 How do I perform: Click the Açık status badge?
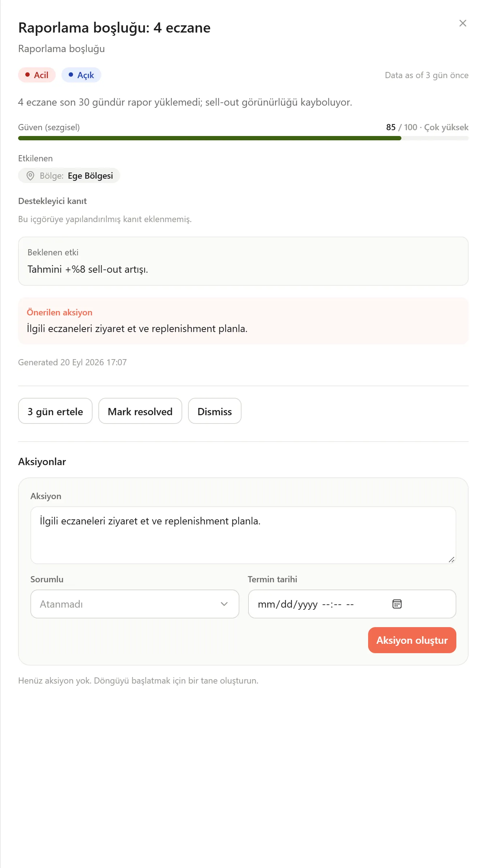click(81, 75)
